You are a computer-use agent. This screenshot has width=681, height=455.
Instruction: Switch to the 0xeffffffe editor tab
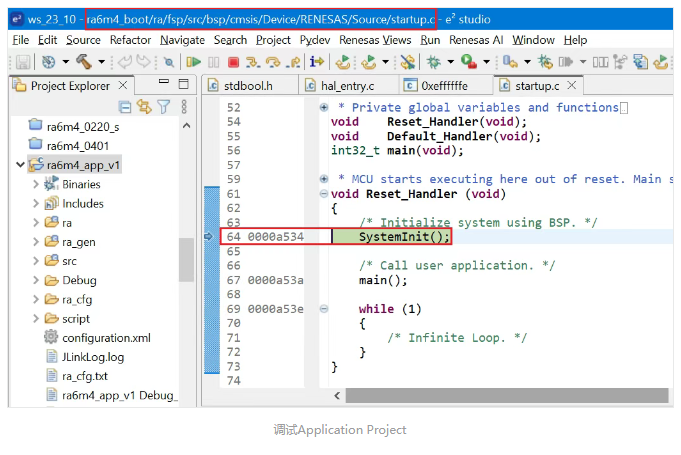(x=444, y=86)
